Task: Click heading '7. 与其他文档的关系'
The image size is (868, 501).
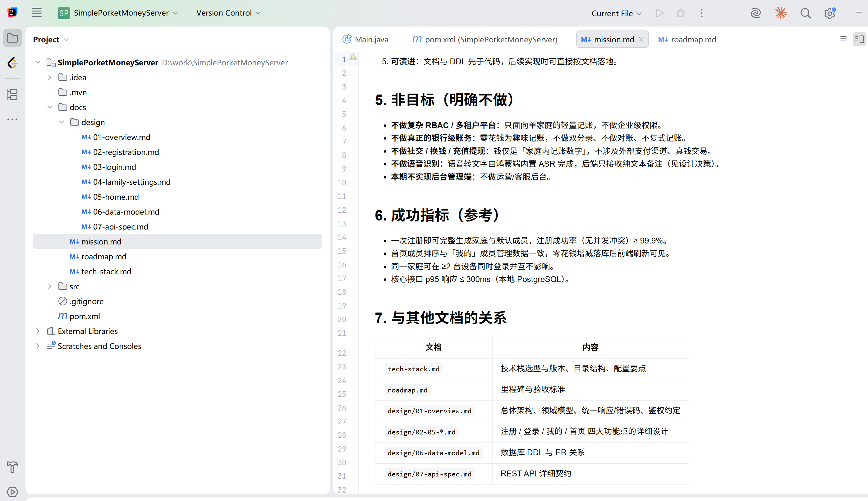Action: pyautogui.click(x=440, y=318)
